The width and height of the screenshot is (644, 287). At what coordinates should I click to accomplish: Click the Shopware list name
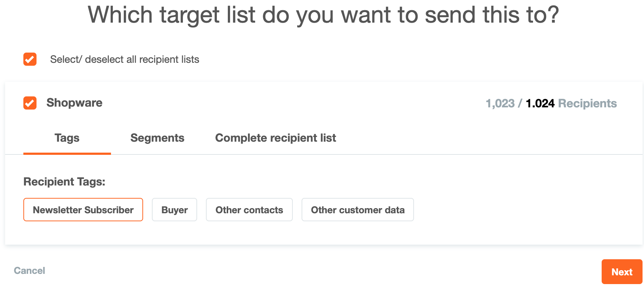74,103
